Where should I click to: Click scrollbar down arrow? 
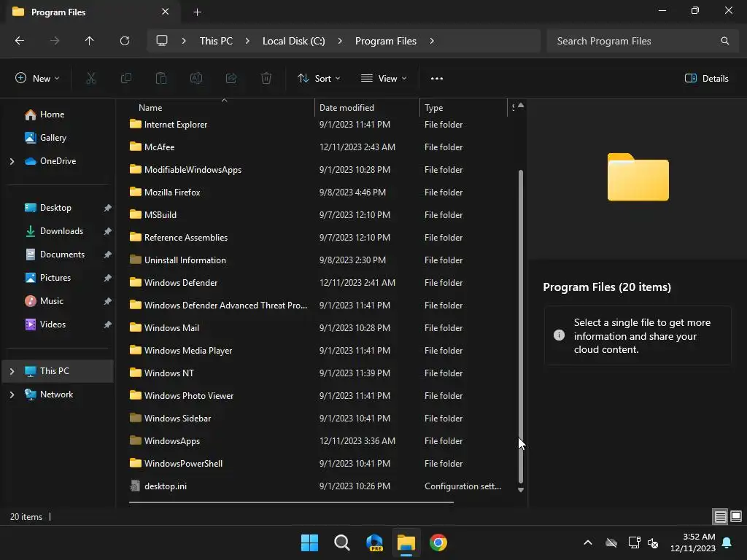coord(521,490)
